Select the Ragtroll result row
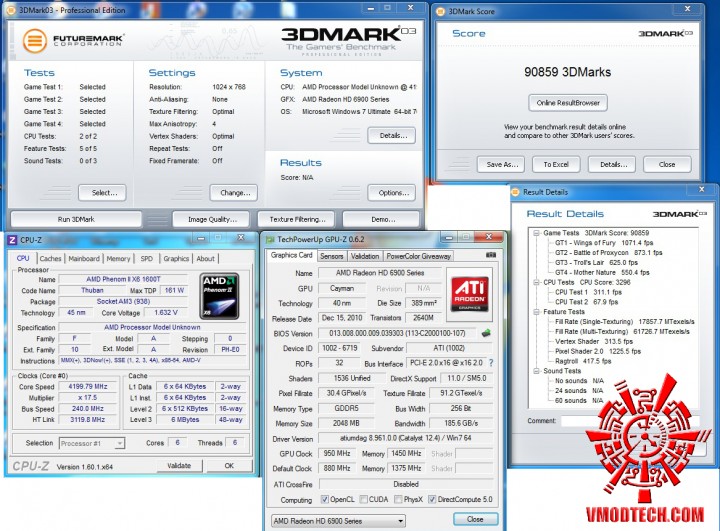The height and width of the screenshot is (531, 720). pos(583,361)
